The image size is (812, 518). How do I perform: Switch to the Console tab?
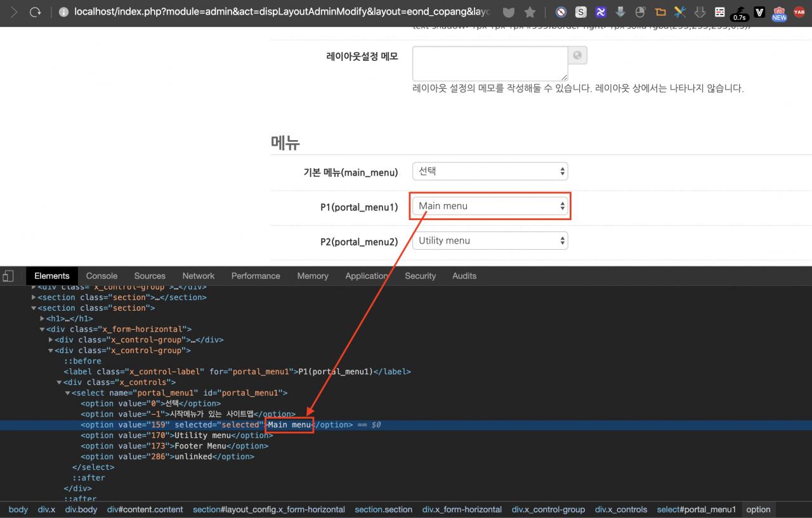pos(101,276)
